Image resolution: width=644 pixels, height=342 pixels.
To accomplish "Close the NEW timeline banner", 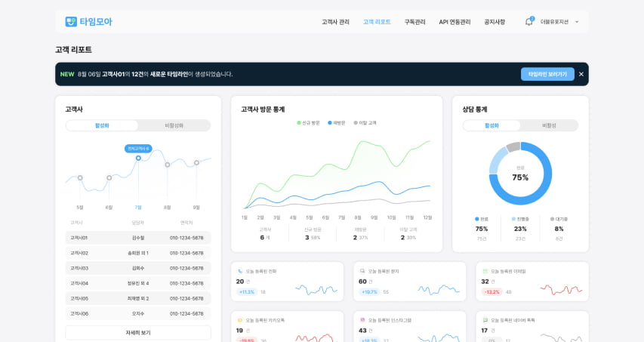I will click(x=581, y=74).
